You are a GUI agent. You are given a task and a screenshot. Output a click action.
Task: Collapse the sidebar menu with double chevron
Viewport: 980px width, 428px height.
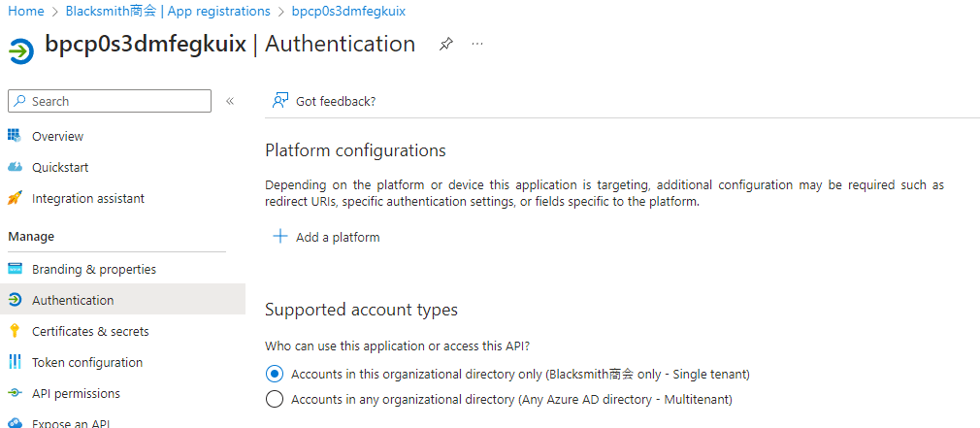point(230,101)
